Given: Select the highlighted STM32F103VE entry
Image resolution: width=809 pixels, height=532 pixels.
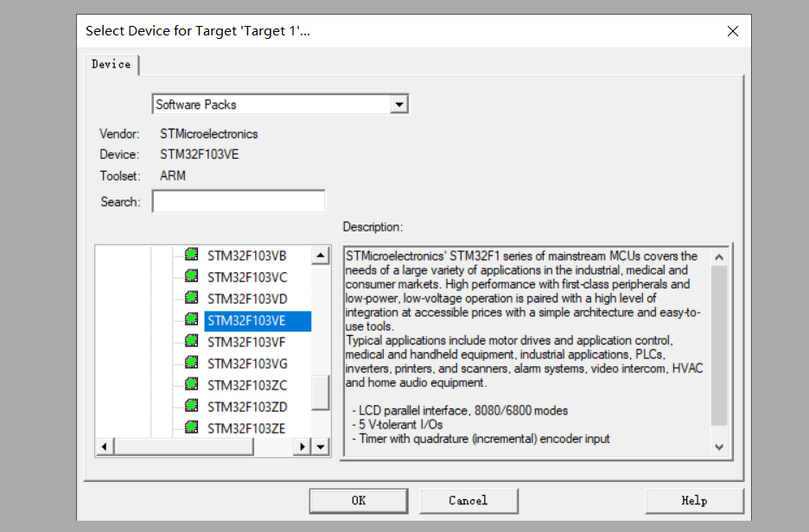Looking at the screenshot, I should point(258,321).
